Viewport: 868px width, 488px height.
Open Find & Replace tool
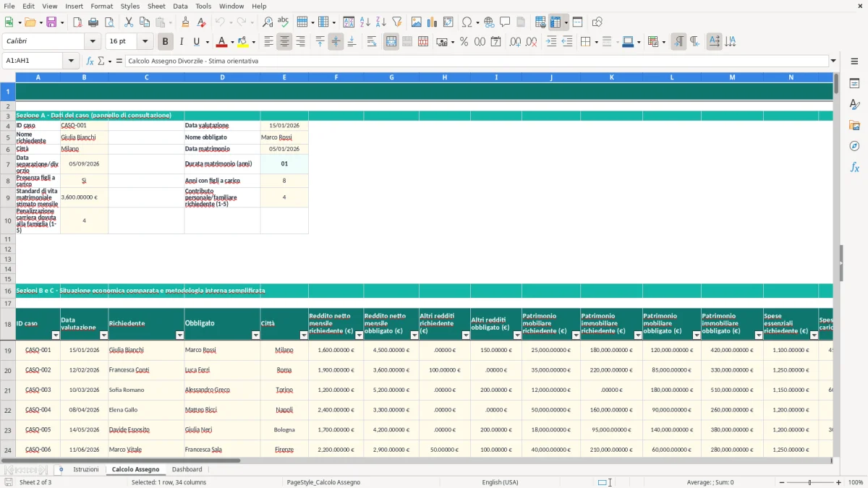pos(268,22)
